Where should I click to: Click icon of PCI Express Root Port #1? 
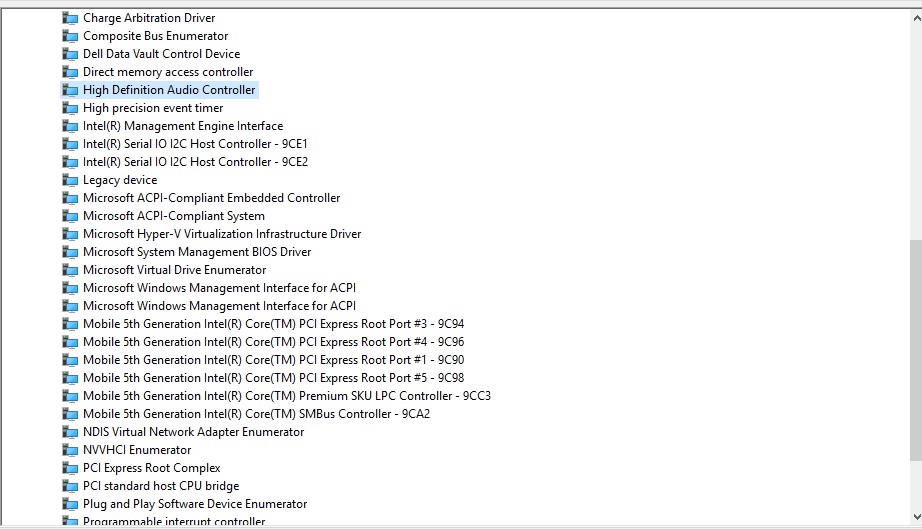70,360
